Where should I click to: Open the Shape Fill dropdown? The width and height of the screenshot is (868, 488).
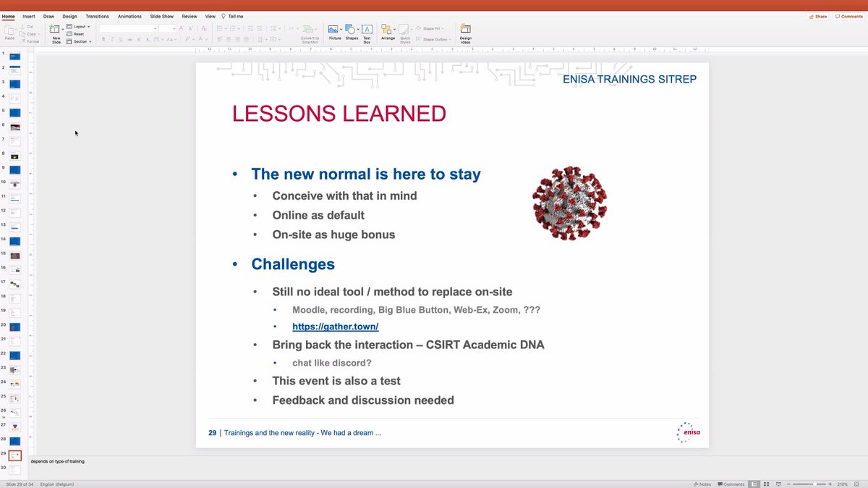click(x=432, y=28)
